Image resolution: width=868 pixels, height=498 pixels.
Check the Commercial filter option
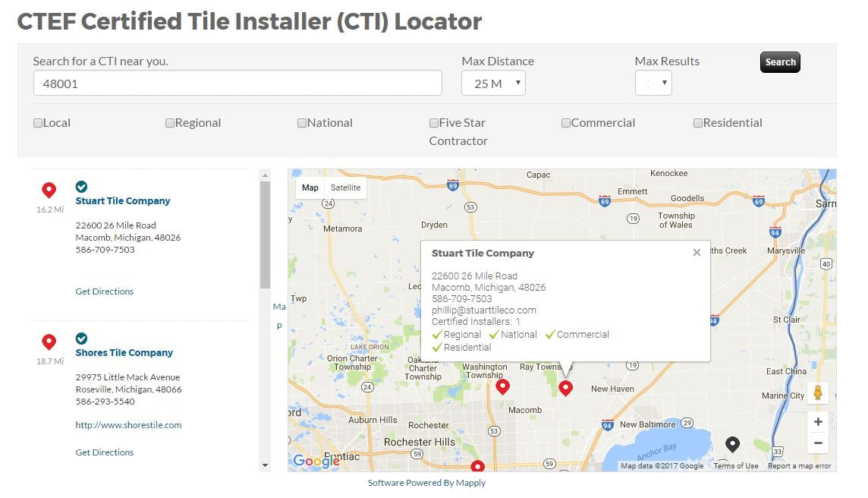pyautogui.click(x=566, y=122)
